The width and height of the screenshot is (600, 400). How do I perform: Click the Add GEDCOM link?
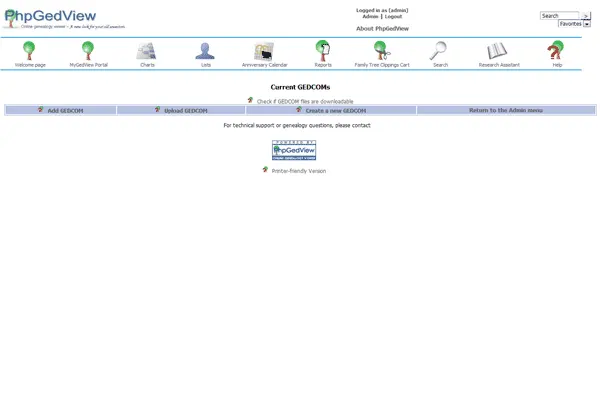coord(65,110)
